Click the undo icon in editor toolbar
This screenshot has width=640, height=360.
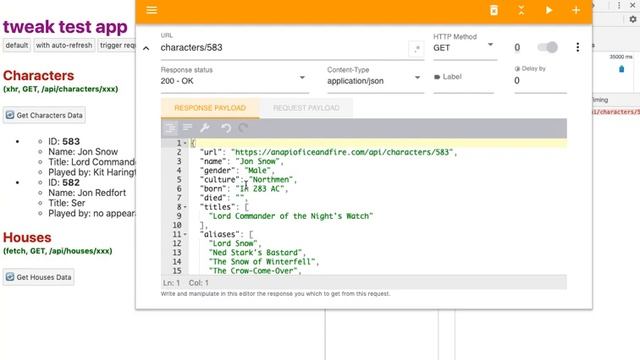click(226, 128)
